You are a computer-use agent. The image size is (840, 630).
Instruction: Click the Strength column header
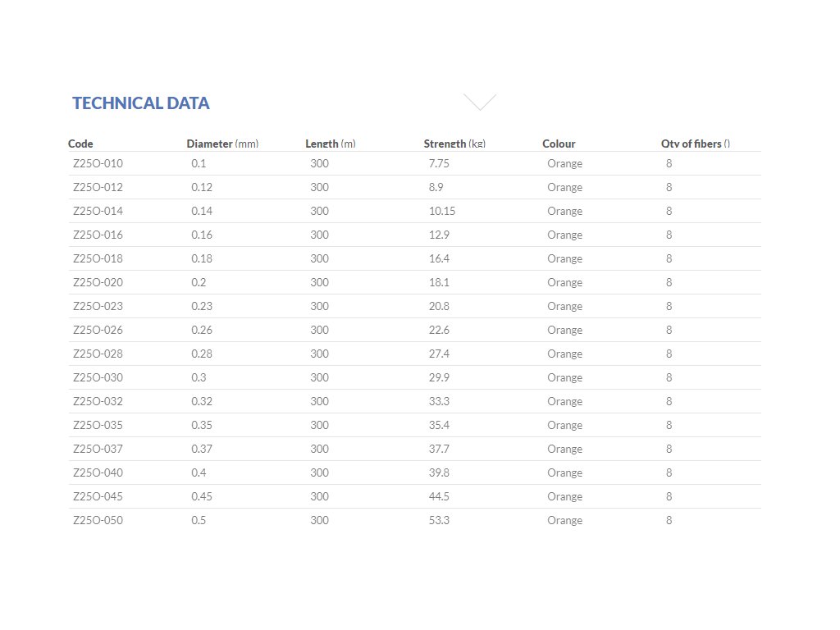(x=454, y=144)
